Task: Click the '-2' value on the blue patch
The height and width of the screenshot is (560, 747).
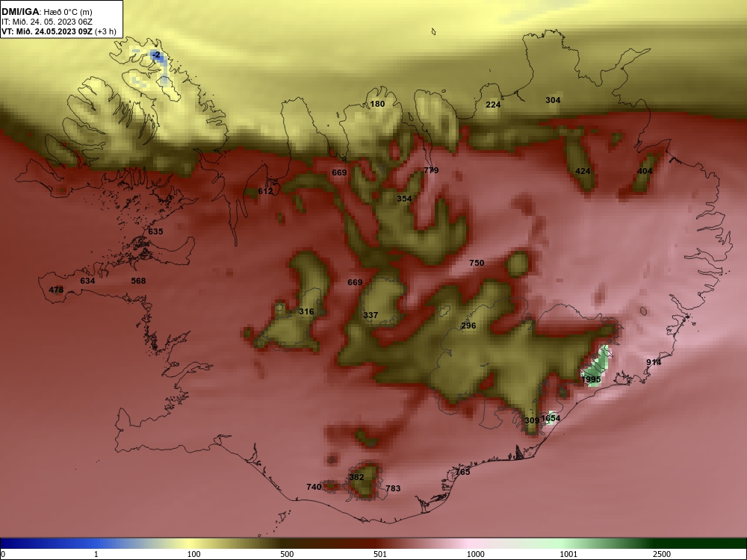Action: point(156,55)
